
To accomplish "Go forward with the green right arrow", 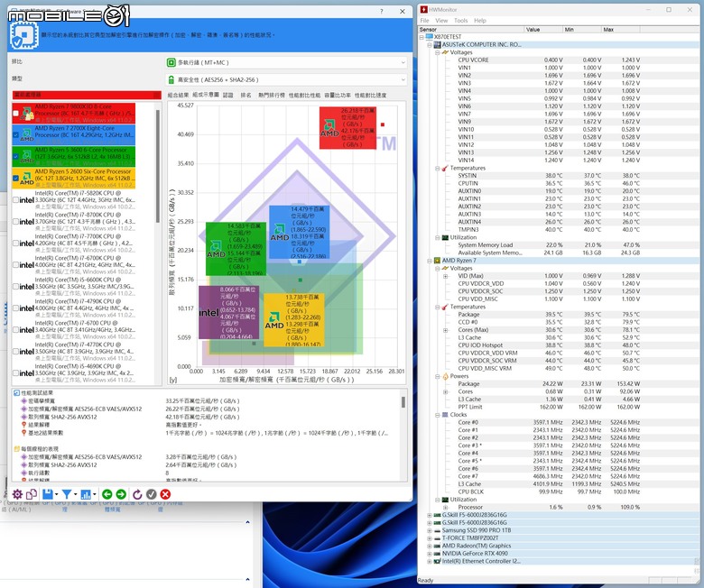I will pyautogui.click(x=121, y=494).
